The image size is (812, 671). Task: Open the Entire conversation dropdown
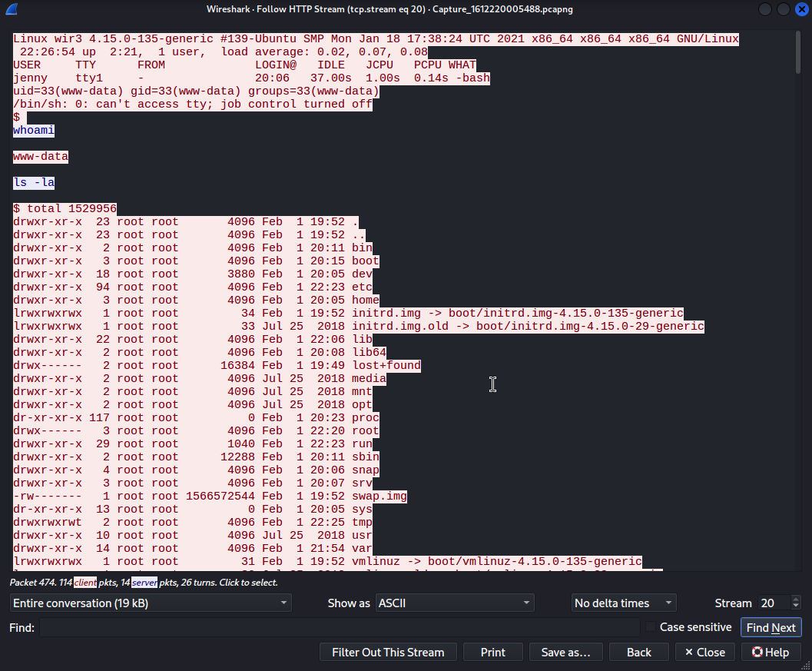coord(151,603)
